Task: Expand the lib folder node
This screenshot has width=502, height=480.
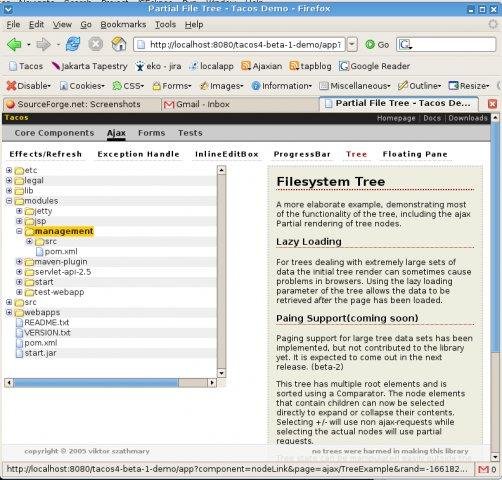Action: coord(9,191)
